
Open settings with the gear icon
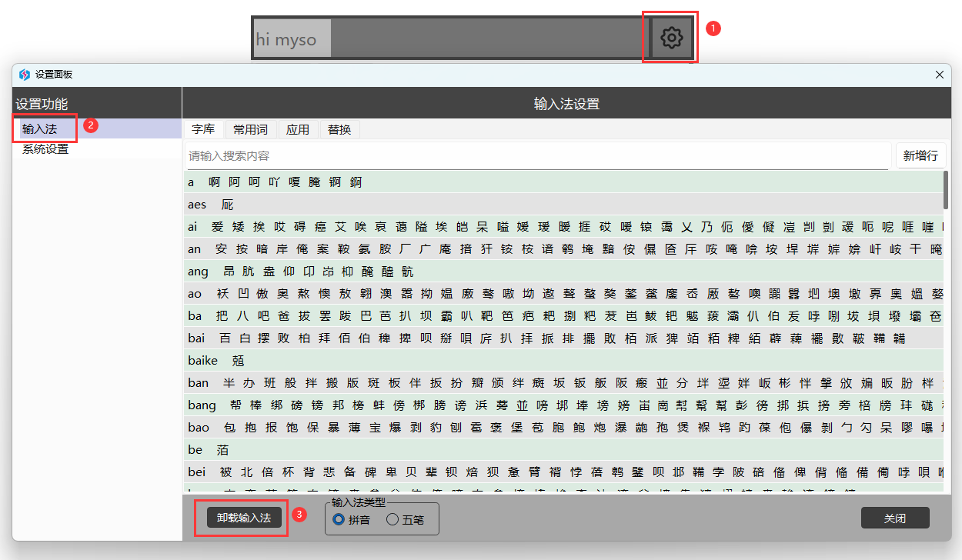[x=672, y=37]
